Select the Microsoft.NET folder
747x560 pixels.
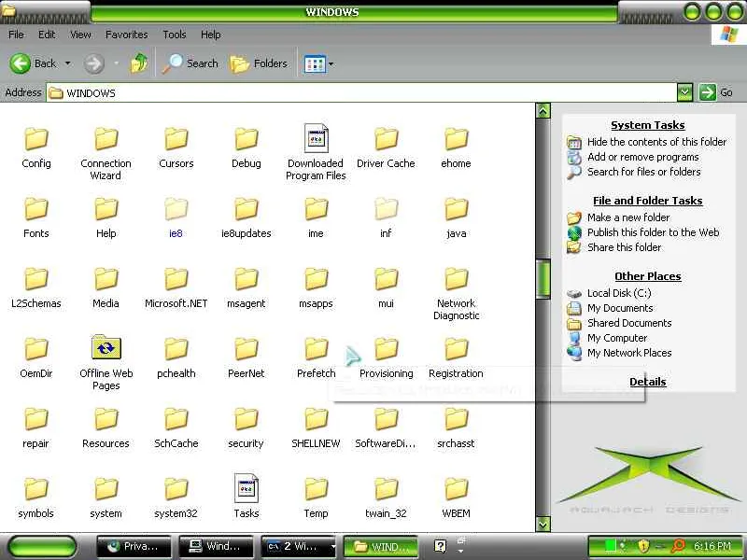(176, 288)
